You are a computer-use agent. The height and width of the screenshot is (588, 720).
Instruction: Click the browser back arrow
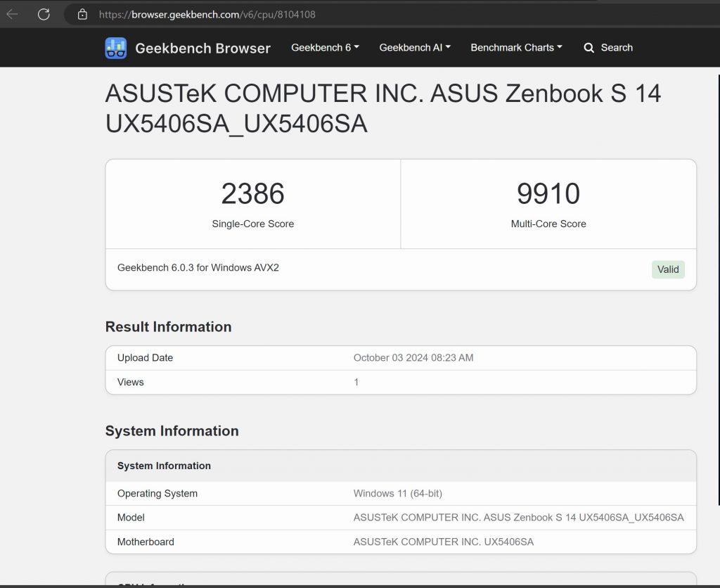click(x=13, y=14)
